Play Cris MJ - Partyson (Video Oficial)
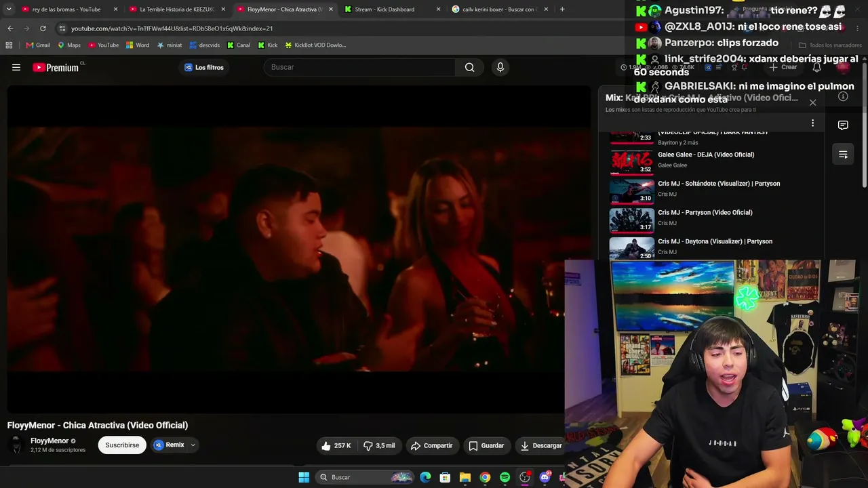The width and height of the screenshot is (868, 488). pos(705,212)
